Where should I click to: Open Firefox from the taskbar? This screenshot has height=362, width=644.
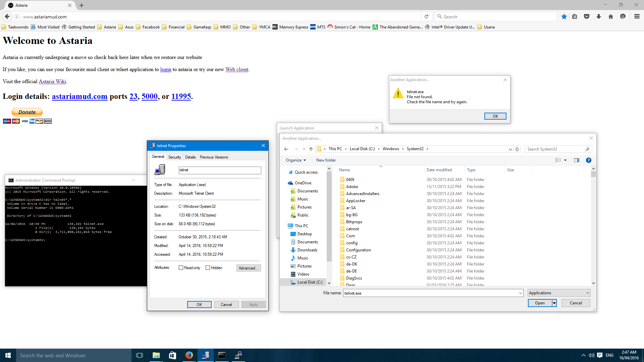pos(189,355)
